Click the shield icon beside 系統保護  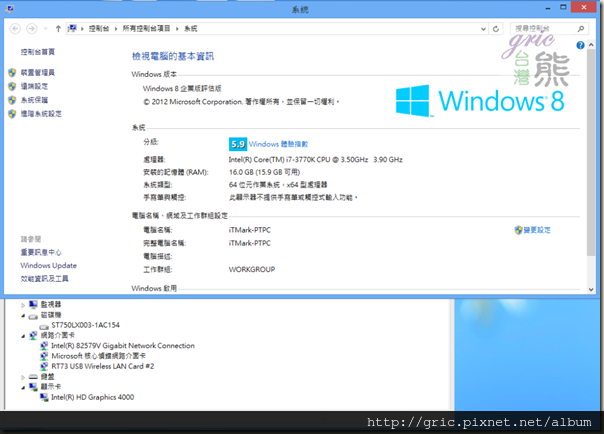[x=12, y=100]
